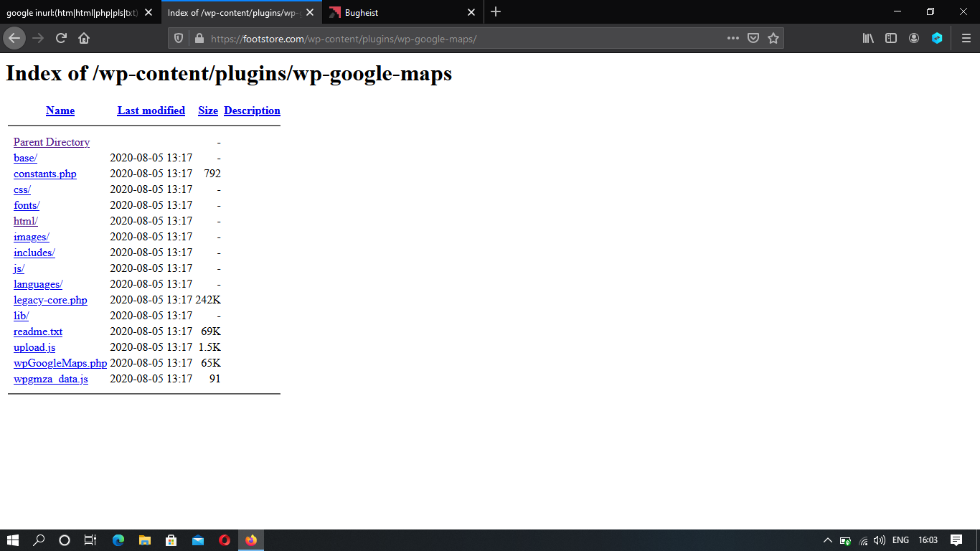Image resolution: width=980 pixels, height=551 pixels.
Task: Open the Firefox hamburger menu
Action: (966, 38)
